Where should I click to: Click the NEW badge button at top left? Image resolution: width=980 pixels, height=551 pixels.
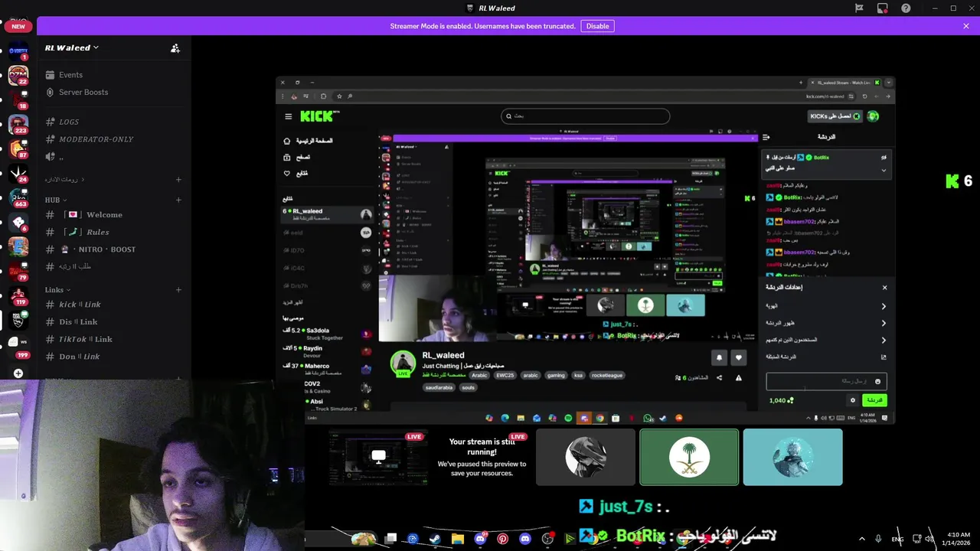(x=18, y=26)
